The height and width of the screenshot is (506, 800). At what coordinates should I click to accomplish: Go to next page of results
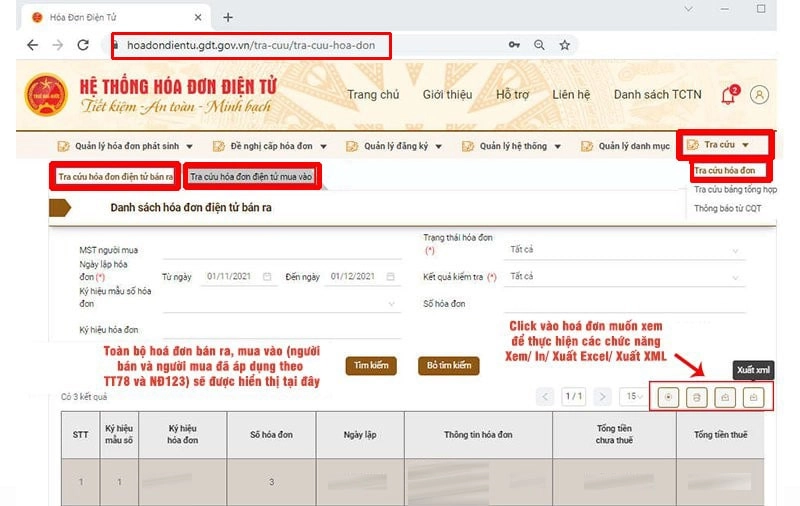click(602, 397)
